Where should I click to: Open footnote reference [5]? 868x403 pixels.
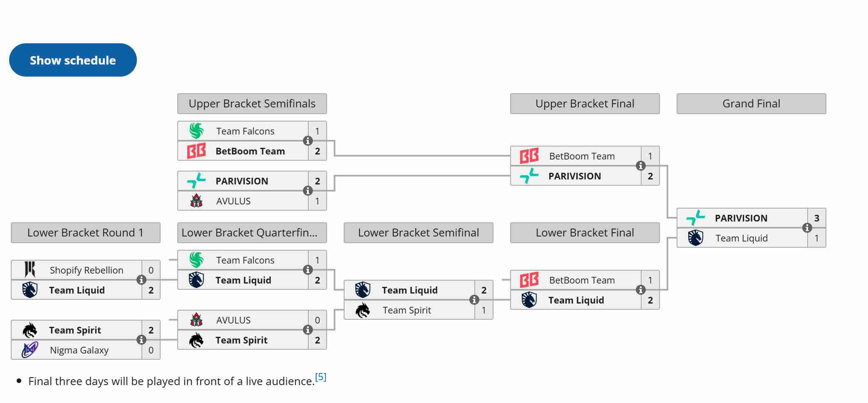(x=320, y=377)
